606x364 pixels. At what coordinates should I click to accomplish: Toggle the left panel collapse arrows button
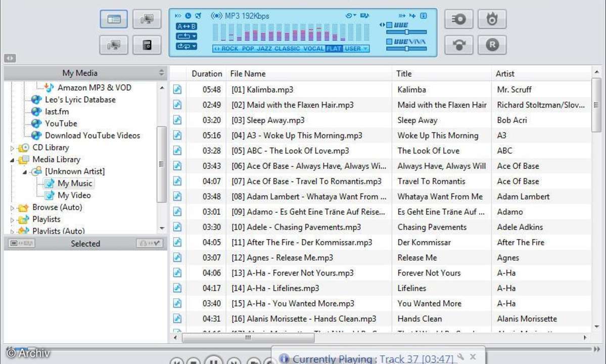10,58
